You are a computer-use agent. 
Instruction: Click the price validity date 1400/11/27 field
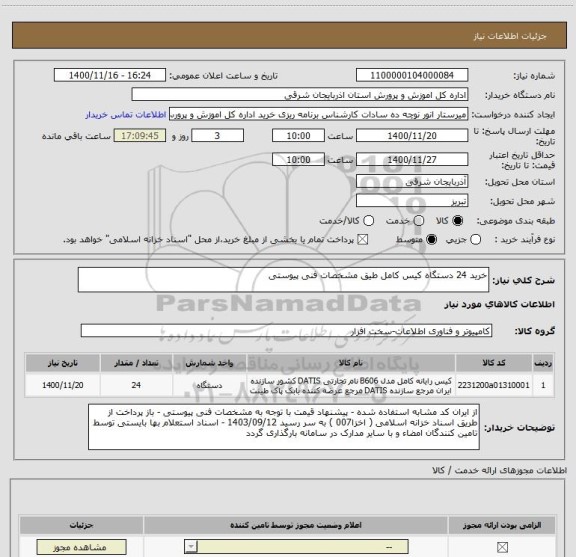(412, 159)
